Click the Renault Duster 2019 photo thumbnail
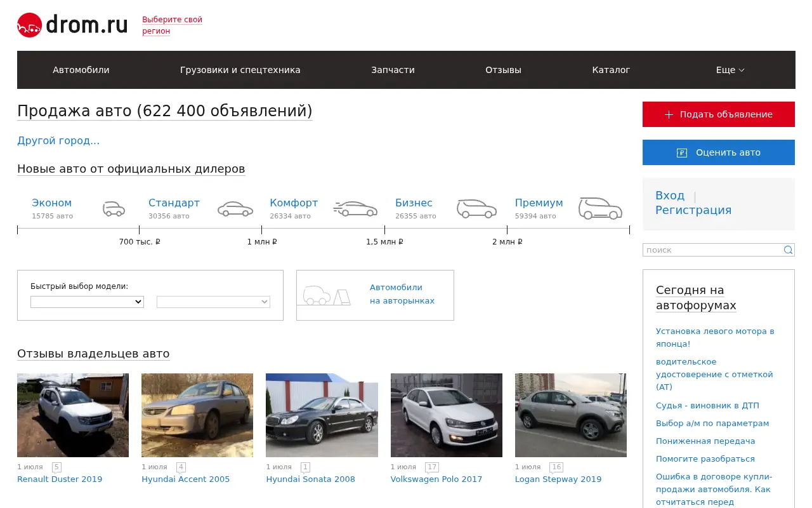This screenshot has width=812, height=508. click(73, 415)
